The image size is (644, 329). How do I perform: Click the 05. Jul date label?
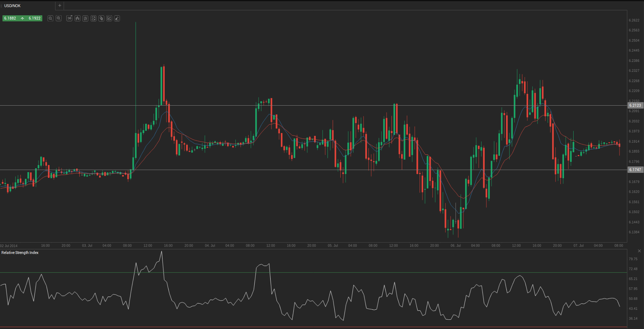coord(333,246)
